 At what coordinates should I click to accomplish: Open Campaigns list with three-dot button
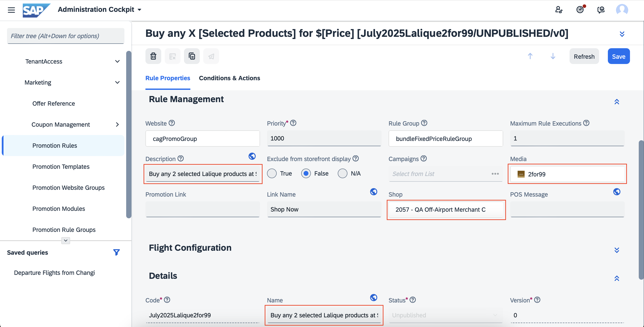(495, 174)
